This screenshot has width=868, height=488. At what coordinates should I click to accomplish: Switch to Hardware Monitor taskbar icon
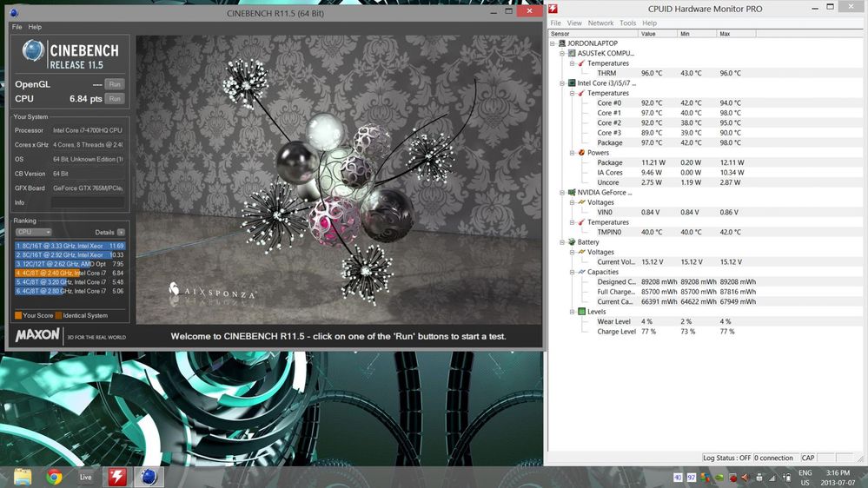coord(116,477)
